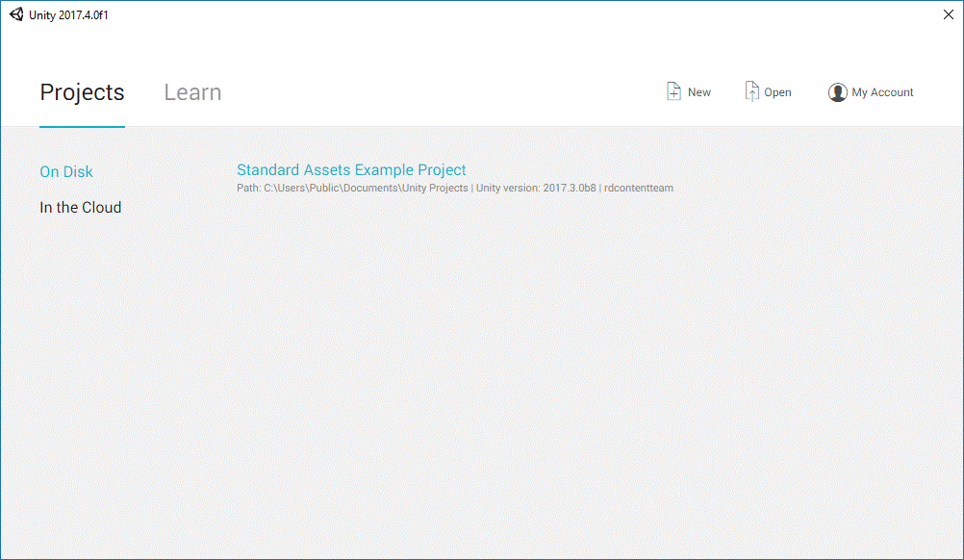The height and width of the screenshot is (560, 964).
Task: Select the On Disk project source
Action: (x=66, y=171)
